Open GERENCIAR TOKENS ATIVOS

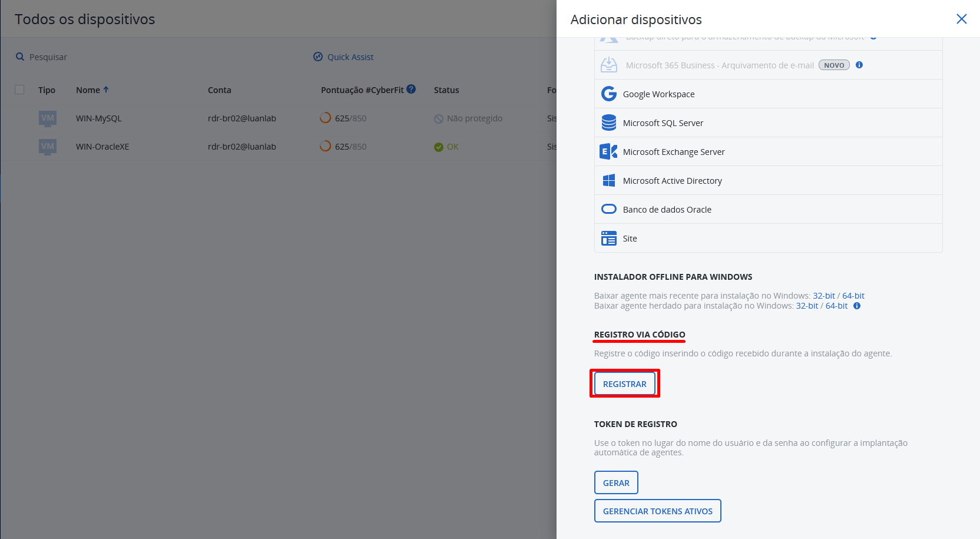(x=657, y=511)
